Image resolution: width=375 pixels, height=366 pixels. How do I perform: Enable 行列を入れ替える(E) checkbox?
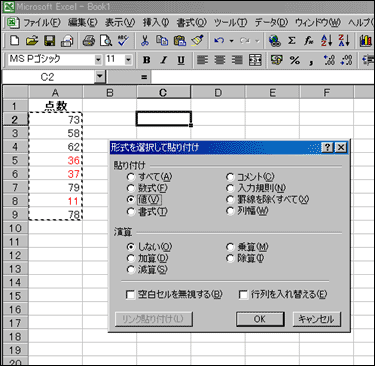[x=244, y=295]
